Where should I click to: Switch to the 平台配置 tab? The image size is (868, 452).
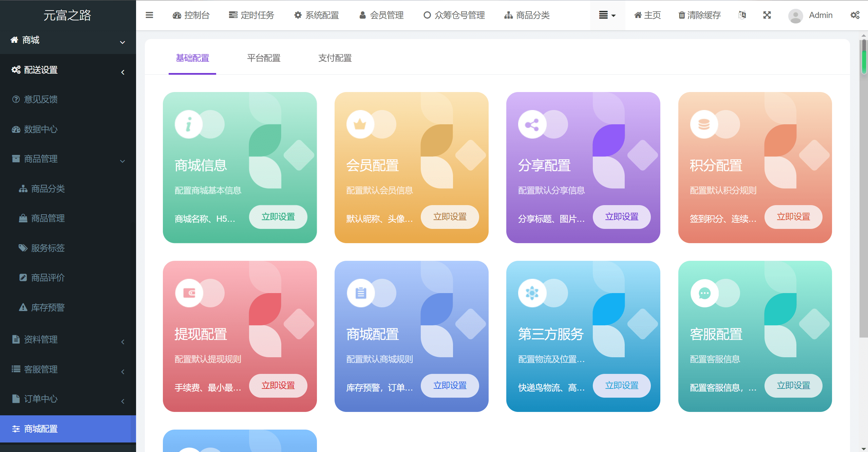264,58
